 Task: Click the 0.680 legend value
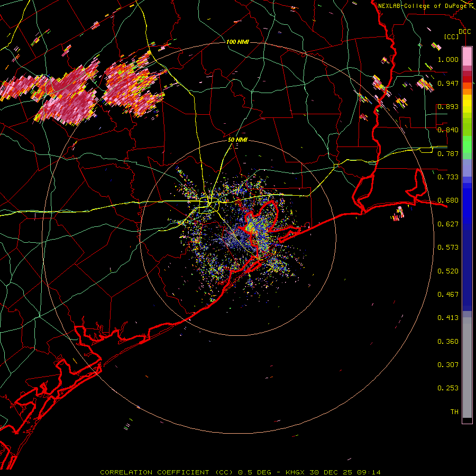[448, 200]
